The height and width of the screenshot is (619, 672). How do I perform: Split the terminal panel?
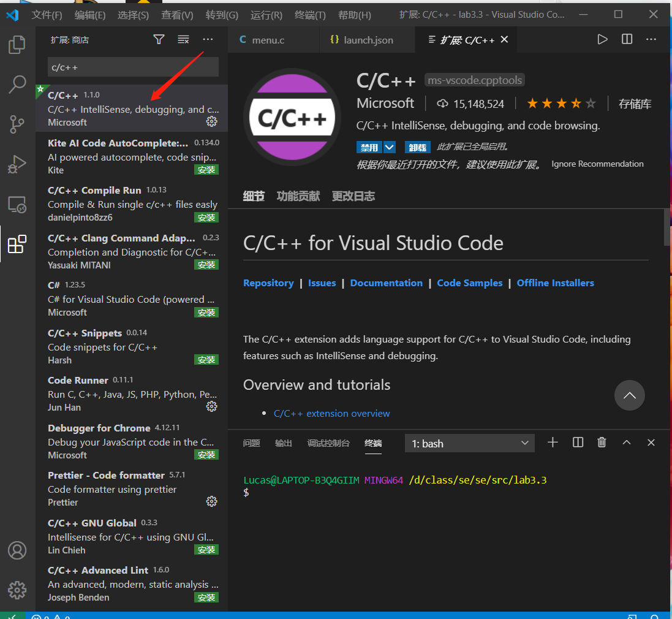pos(578,442)
